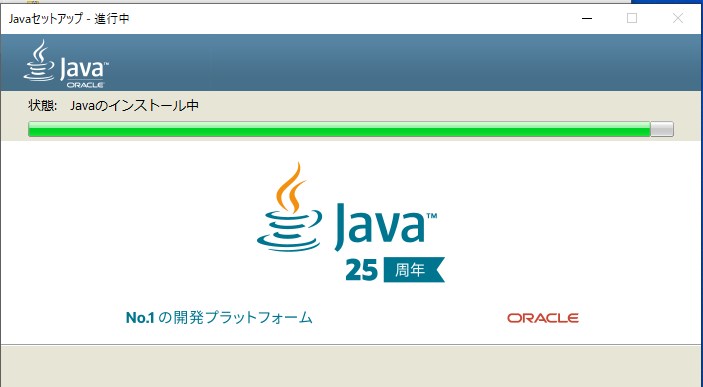Click the white Java wordmark in header banner
The image size is (703, 387).
pos(83,69)
